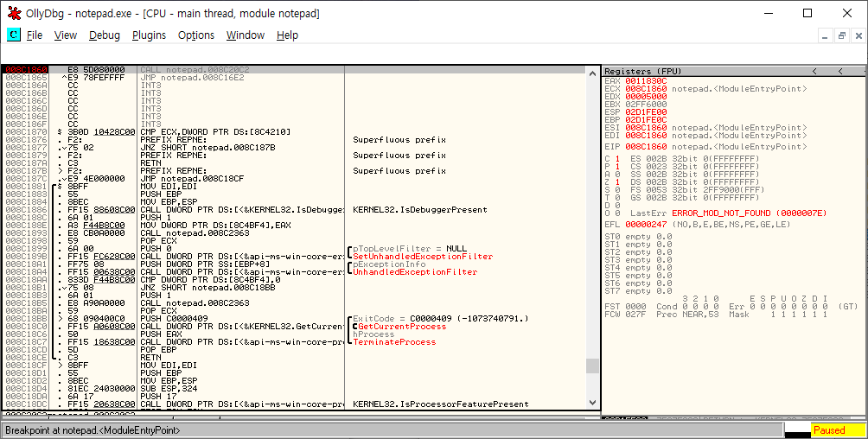Click the A auxiliary flag value
This screenshot has width=868, height=439.
click(617, 175)
